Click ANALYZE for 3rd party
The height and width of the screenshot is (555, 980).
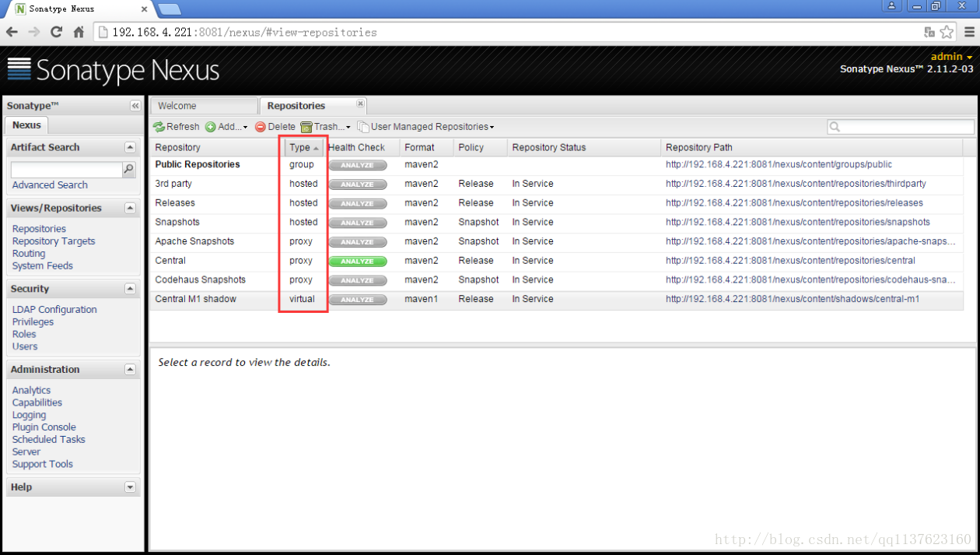[358, 184]
